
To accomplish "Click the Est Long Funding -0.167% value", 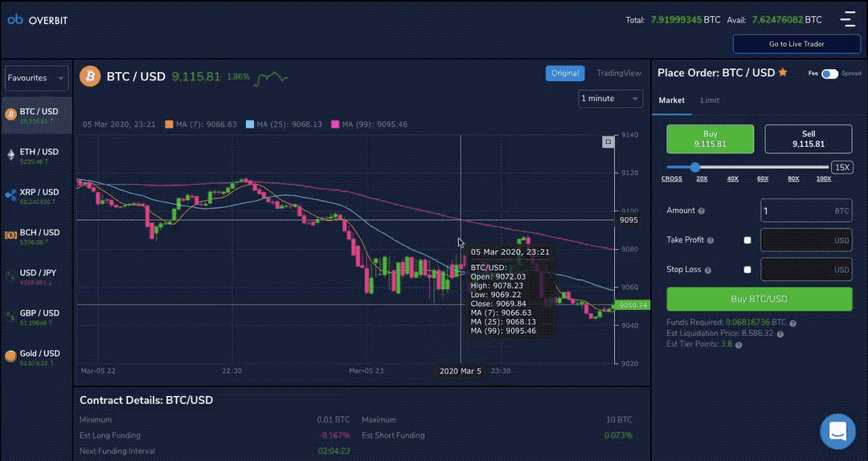I will [334, 435].
